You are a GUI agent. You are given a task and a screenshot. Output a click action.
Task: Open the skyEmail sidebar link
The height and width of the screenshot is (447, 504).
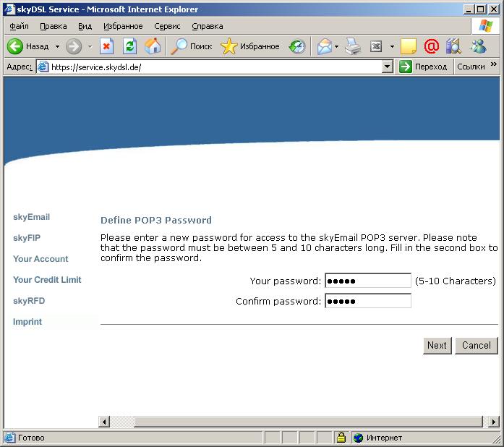point(32,217)
